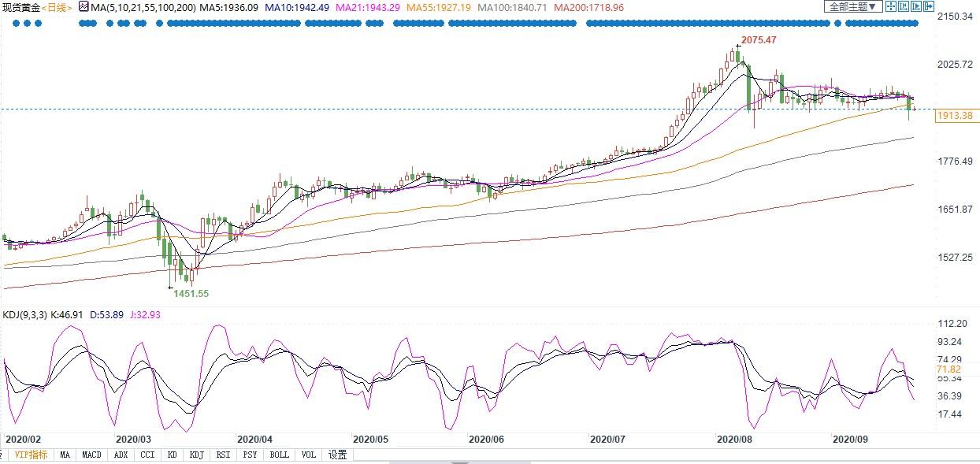Image resolution: width=980 pixels, height=464 pixels.
Task: Switch to the VIP指标 tab
Action: point(31,455)
